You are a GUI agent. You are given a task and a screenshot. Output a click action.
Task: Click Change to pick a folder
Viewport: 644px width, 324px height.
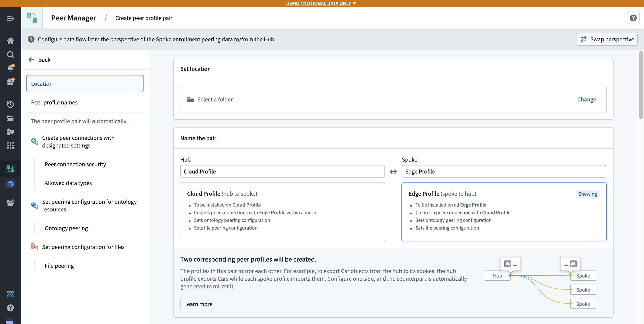(586, 100)
